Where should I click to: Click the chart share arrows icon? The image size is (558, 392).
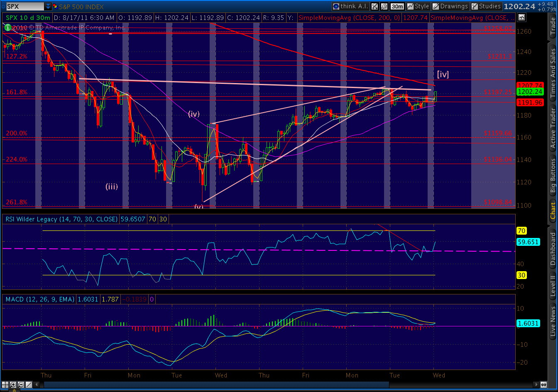[374, 6]
